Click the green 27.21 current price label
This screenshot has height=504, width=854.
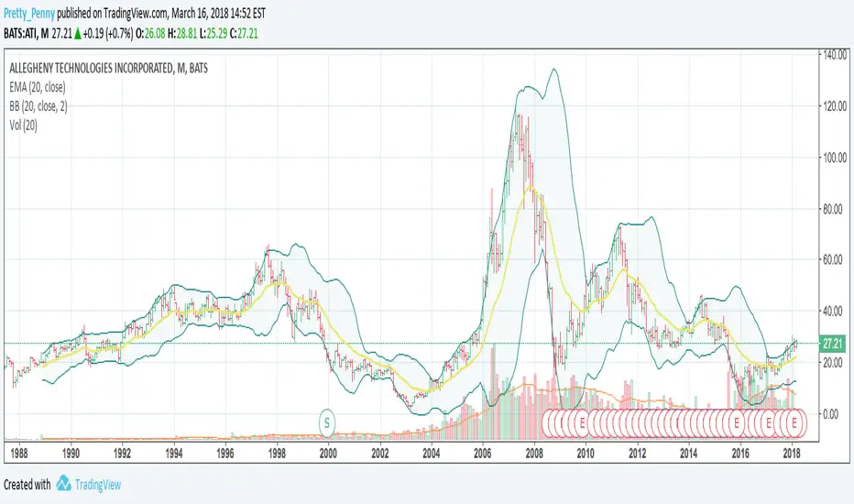pos(832,344)
